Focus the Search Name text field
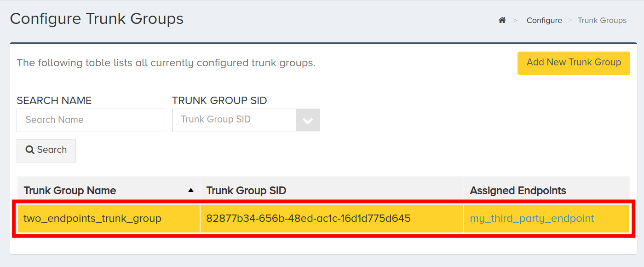The image size is (644, 267). click(91, 120)
